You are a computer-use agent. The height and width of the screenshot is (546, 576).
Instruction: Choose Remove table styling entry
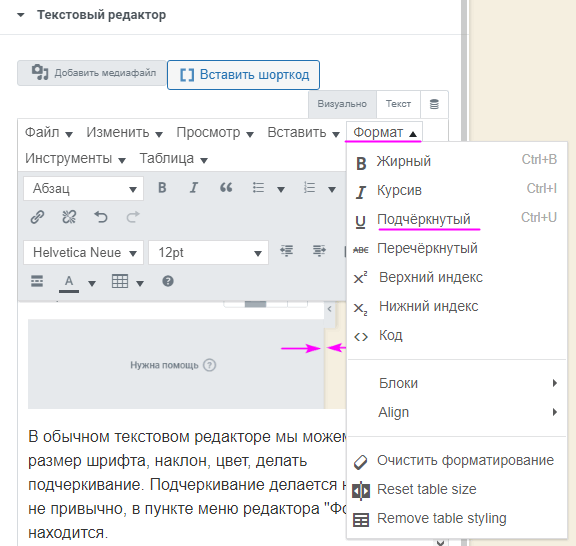[457, 518]
